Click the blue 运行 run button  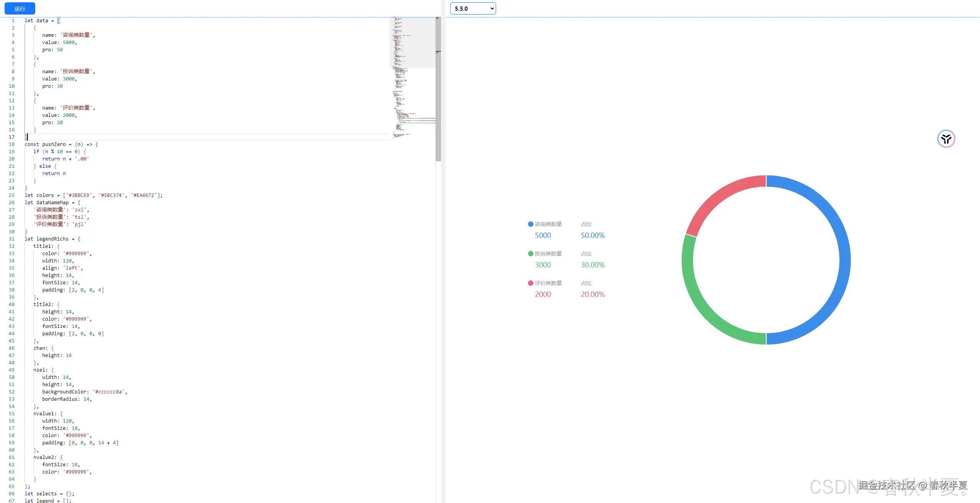20,8
